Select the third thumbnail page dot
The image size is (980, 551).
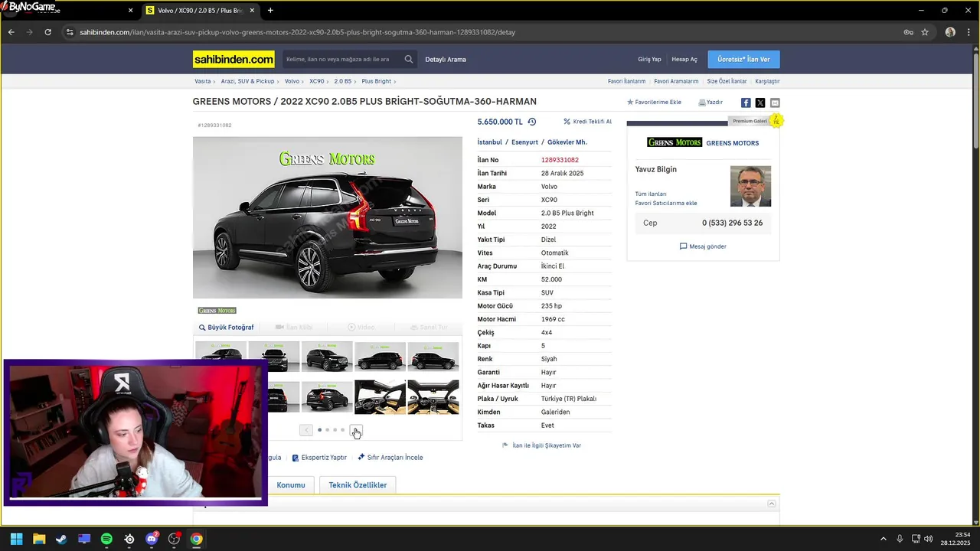335,430
